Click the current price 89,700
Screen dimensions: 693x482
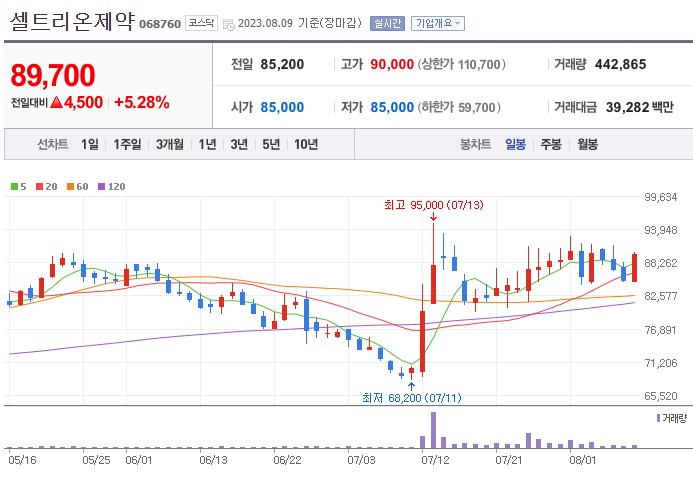[x=53, y=75]
